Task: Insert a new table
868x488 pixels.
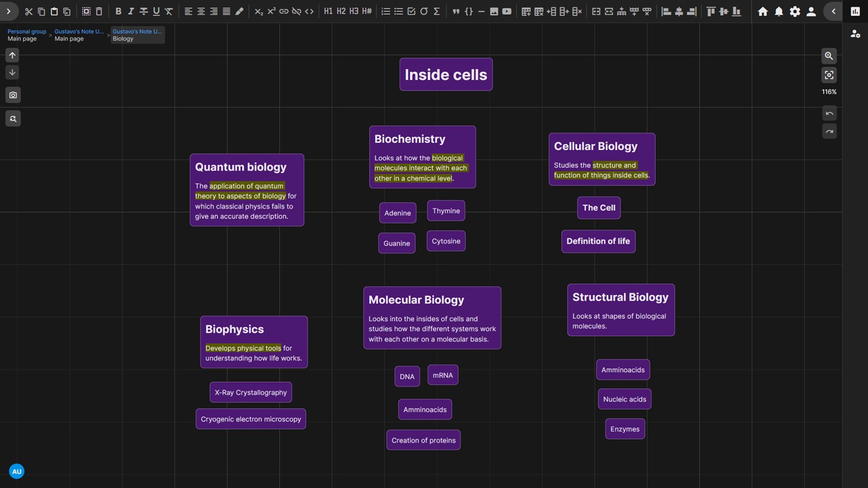Action: 524,11
